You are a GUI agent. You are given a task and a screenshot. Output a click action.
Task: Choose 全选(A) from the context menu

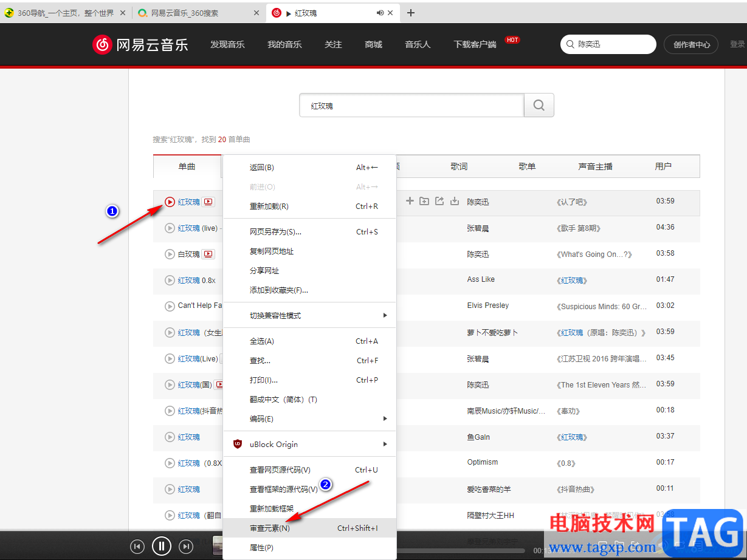310,341
